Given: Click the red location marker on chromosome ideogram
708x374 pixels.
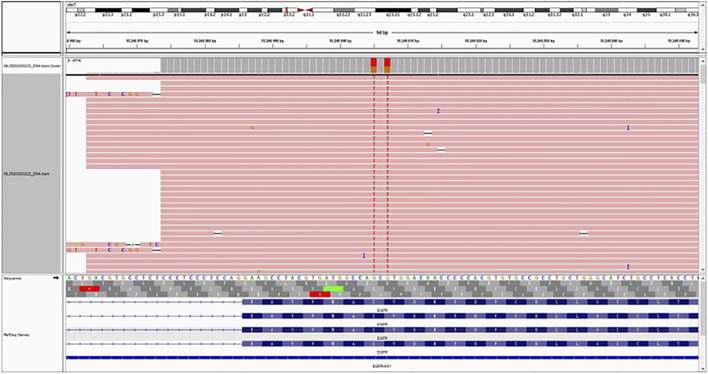Looking at the screenshot, I should tap(287, 10).
